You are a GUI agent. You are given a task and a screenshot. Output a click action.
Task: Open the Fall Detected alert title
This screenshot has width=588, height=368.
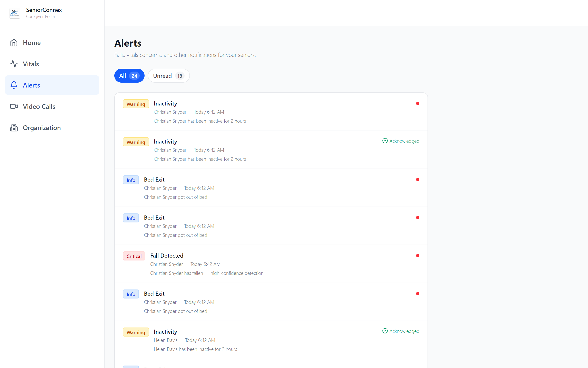167,256
